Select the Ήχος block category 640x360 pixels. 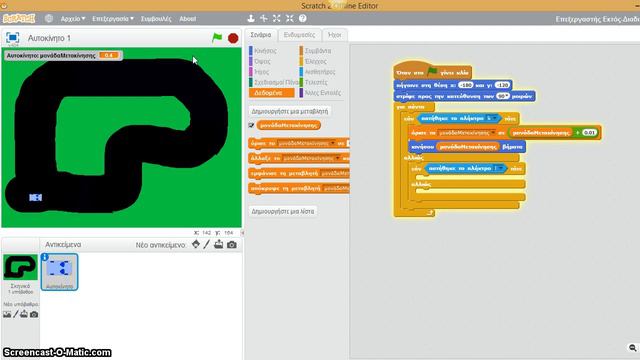261,72
